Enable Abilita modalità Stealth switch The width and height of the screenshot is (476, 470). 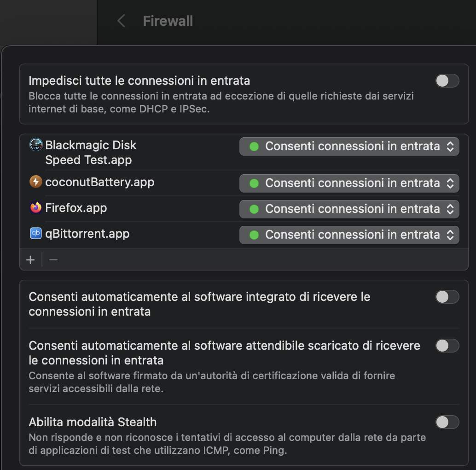click(447, 422)
